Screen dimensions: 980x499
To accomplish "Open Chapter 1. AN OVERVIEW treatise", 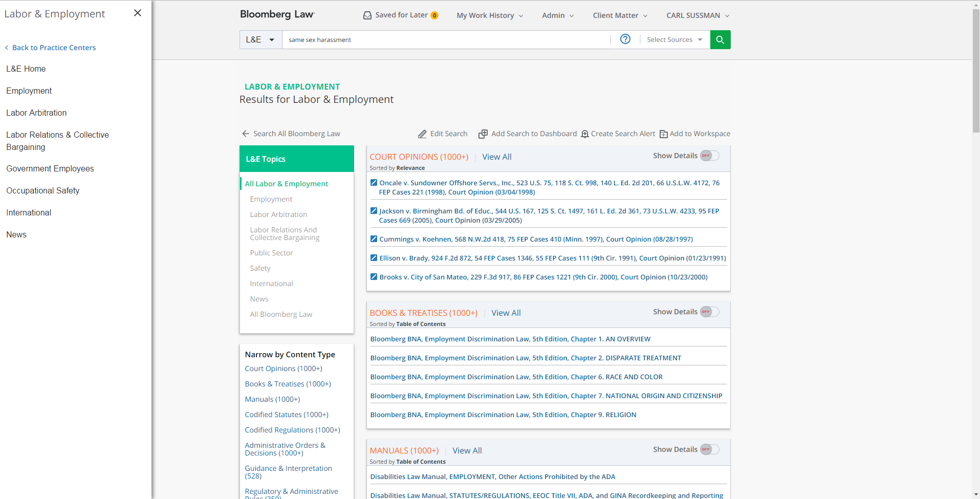I will pos(510,339).
